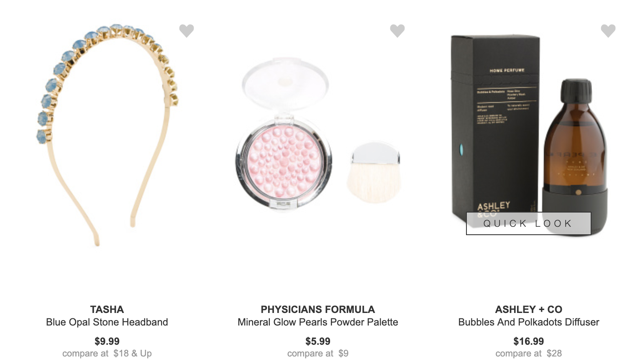
Task: Click the Quick Look button on diffuser
Action: point(528,223)
